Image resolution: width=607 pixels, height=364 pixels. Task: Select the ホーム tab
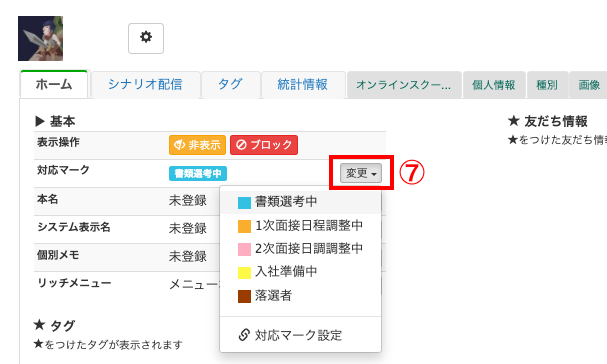54,84
